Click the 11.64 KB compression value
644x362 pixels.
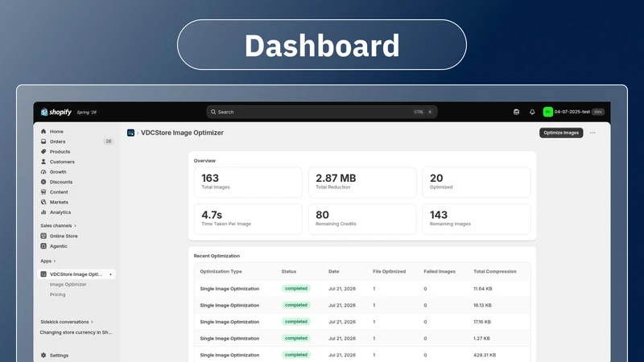point(482,289)
